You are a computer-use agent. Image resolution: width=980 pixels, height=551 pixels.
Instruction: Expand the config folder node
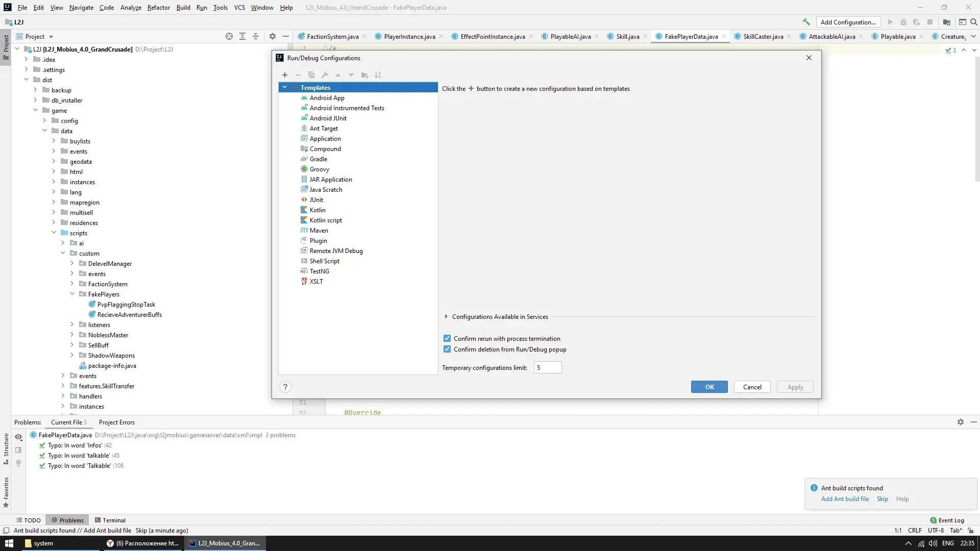point(44,120)
